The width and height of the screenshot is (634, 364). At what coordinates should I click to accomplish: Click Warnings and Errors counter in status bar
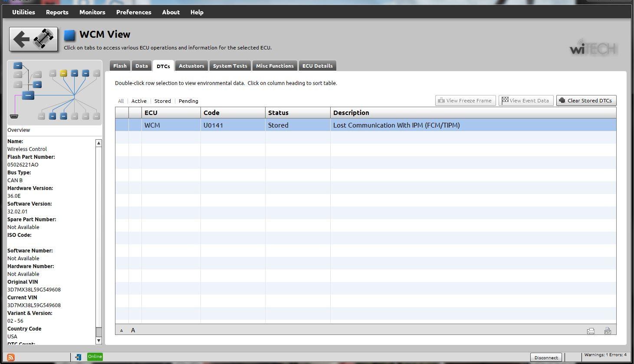tap(605, 355)
